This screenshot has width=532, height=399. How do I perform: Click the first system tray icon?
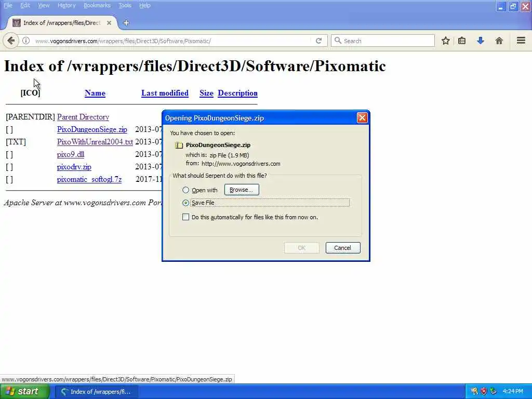pos(474,392)
